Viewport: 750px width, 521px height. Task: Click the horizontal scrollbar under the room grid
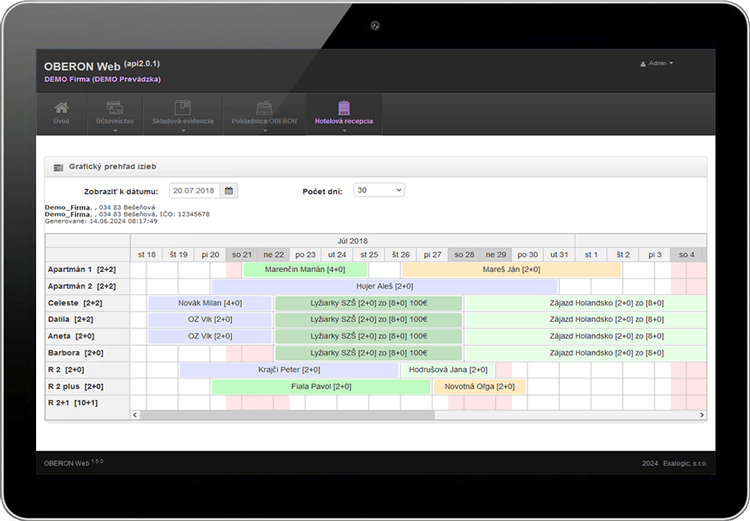[400, 414]
